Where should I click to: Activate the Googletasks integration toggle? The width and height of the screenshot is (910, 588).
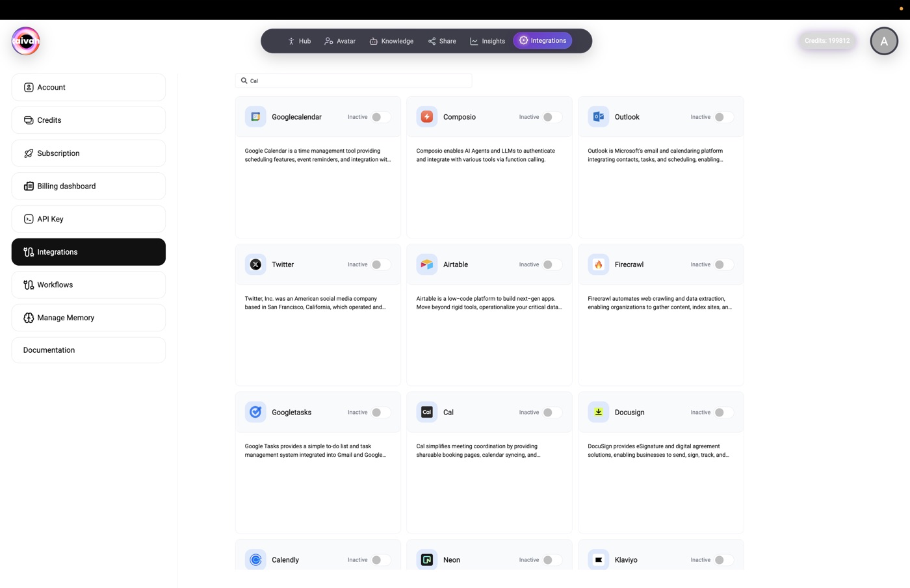click(381, 413)
